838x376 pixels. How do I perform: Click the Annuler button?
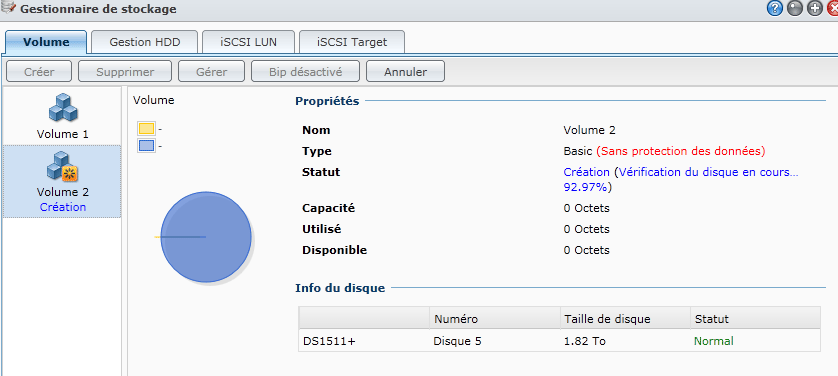406,72
